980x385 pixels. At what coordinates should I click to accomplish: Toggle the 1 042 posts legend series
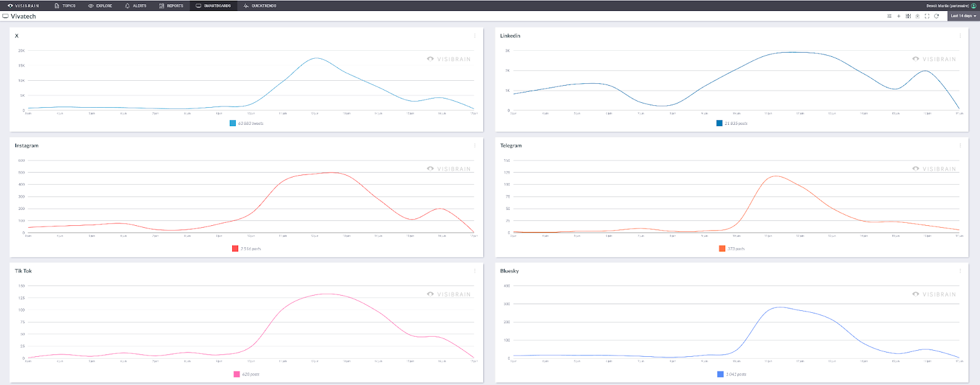pyautogui.click(x=732, y=374)
